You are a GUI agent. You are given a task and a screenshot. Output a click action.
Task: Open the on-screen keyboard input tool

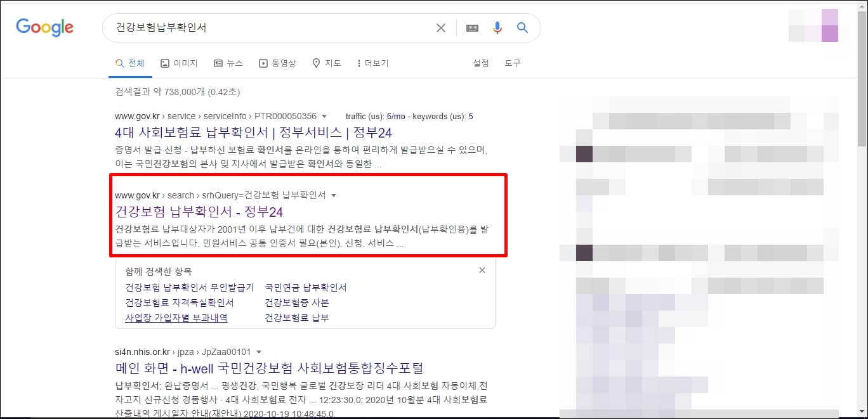472,28
